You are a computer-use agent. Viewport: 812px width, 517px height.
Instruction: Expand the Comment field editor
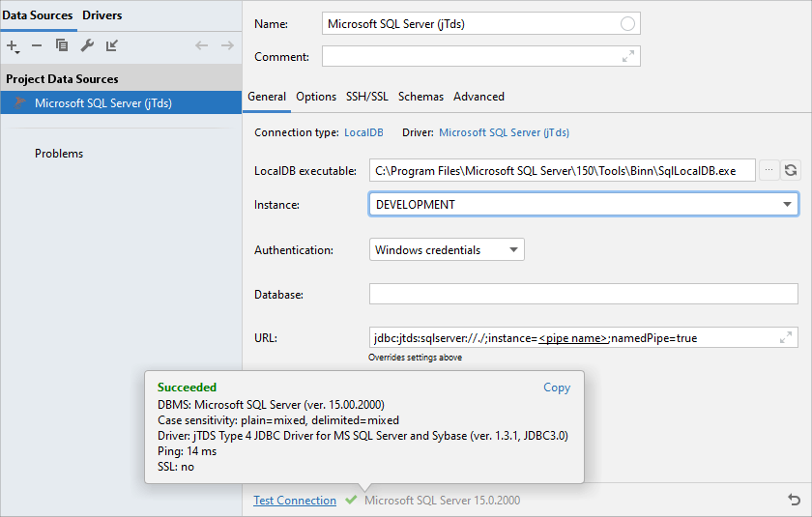point(628,57)
